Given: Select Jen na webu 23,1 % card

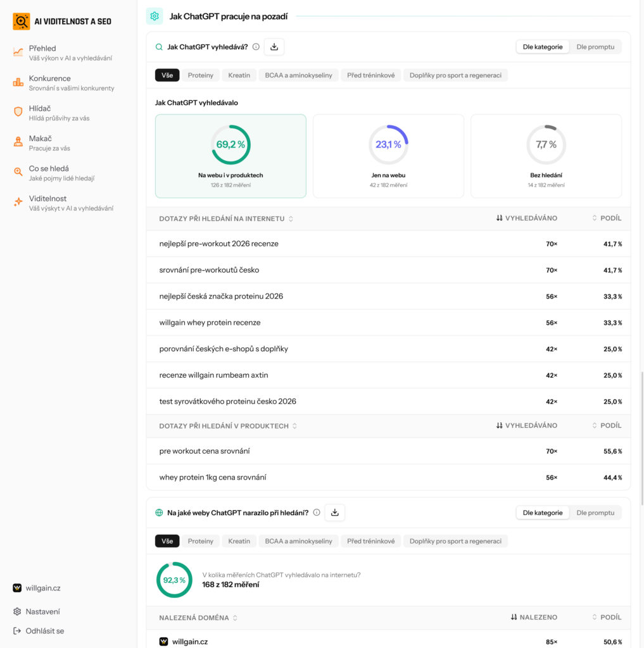Looking at the screenshot, I should pyautogui.click(x=388, y=156).
